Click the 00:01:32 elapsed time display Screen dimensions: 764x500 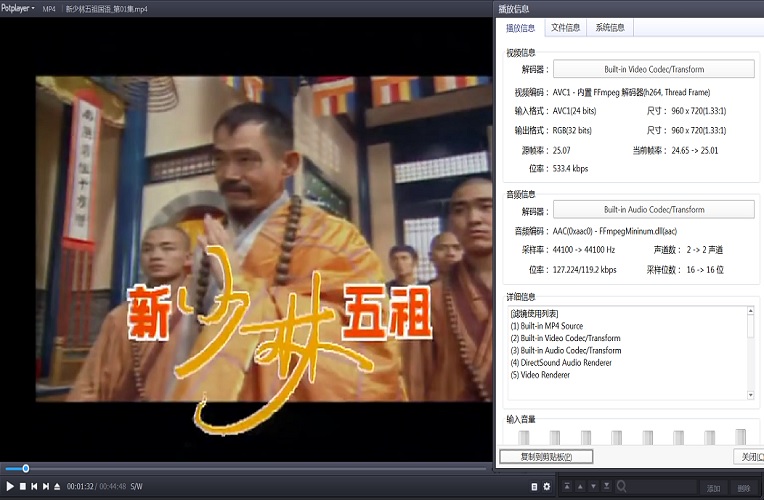click(80, 486)
